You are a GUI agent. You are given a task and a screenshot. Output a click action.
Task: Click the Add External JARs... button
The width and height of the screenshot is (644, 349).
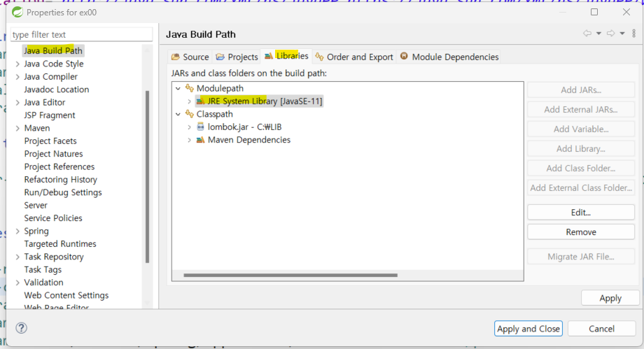point(581,109)
